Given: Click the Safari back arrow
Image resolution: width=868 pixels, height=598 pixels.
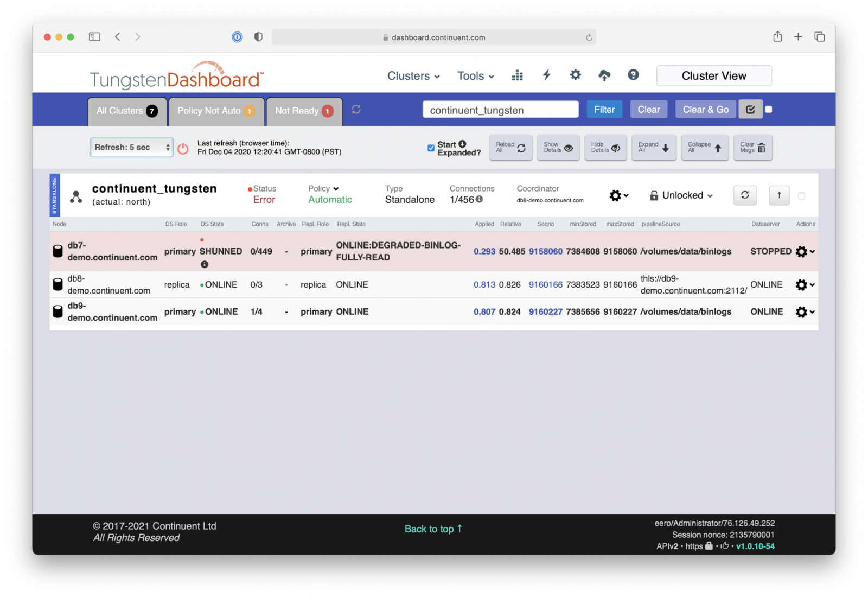Looking at the screenshot, I should pyautogui.click(x=117, y=37).
